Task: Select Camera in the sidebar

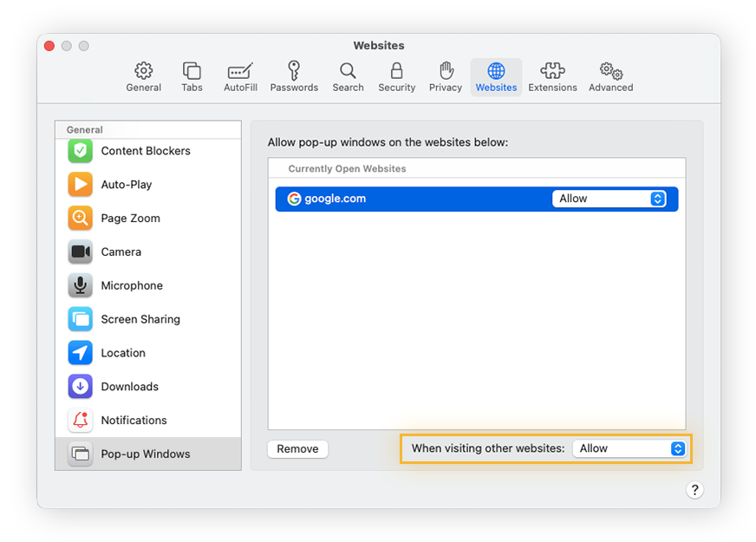Action: click(x=121, y=251)
